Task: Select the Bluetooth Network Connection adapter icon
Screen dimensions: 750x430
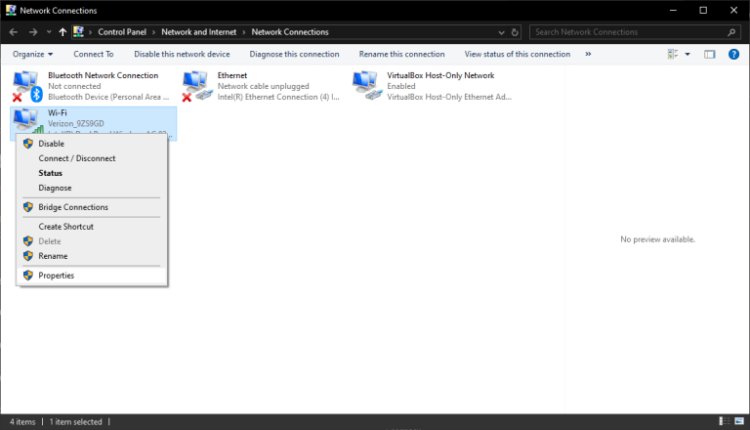Action: coord(25,85)
